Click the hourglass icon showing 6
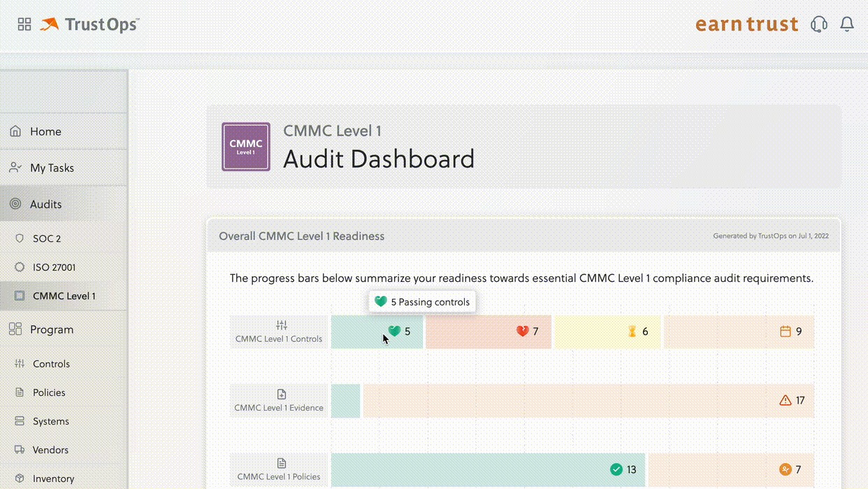 point(632,331)
